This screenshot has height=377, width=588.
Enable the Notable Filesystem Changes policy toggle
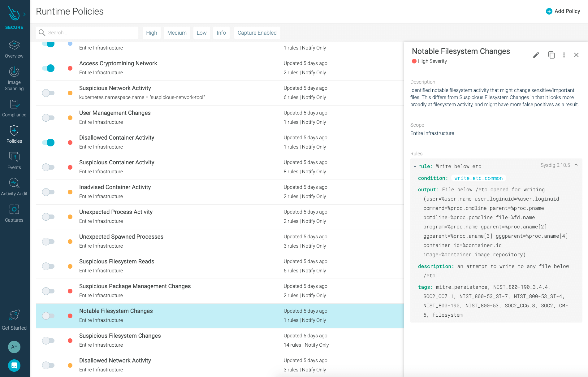[x=48, y=316]
